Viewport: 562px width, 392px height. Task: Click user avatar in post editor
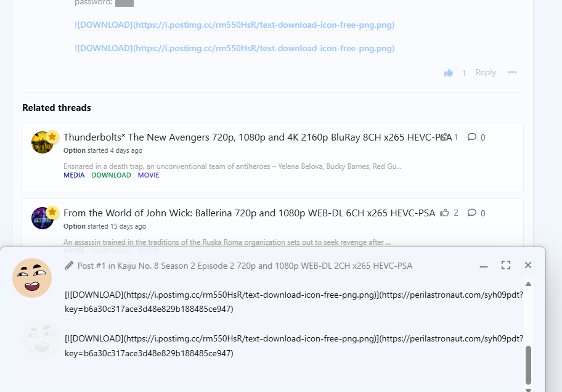click(x=32, y=278)
